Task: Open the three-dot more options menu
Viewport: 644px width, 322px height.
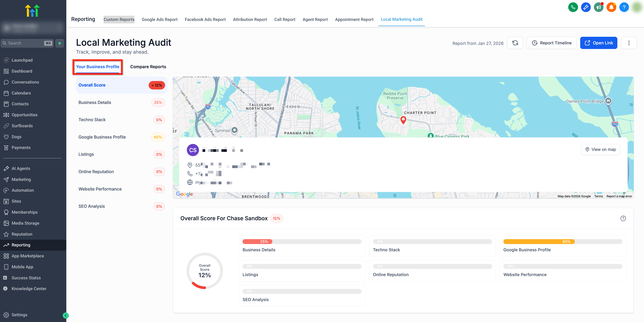Action: 628,43
